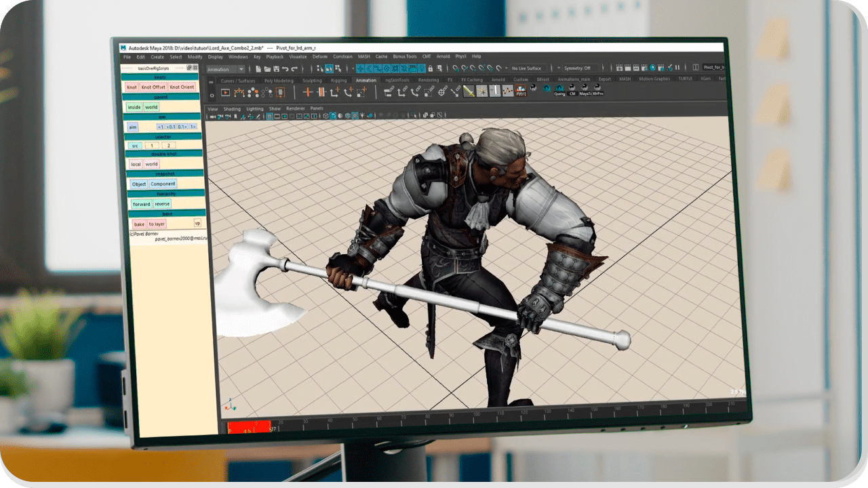868x488 pixels.
Task: Toggle resolution gate in viewport toolbar
Action: pos(284,117)
